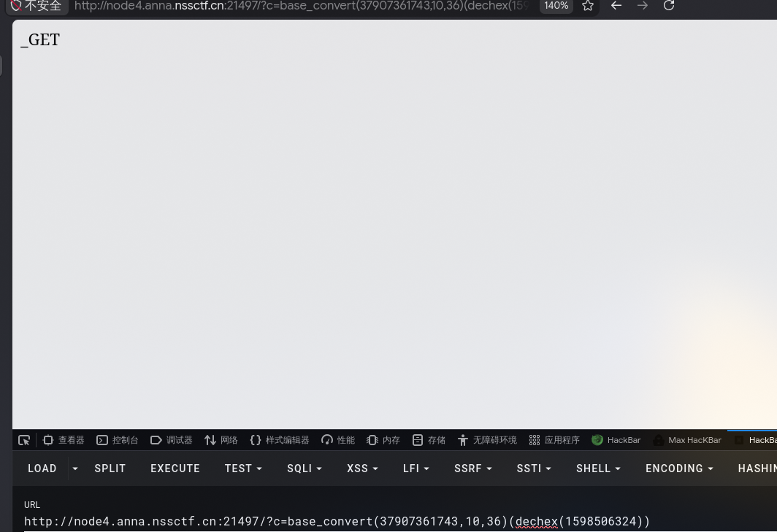The width and height of the screenshot is (777, 532).
Task: Go forward with the right arrow
Action: point(643,5)
